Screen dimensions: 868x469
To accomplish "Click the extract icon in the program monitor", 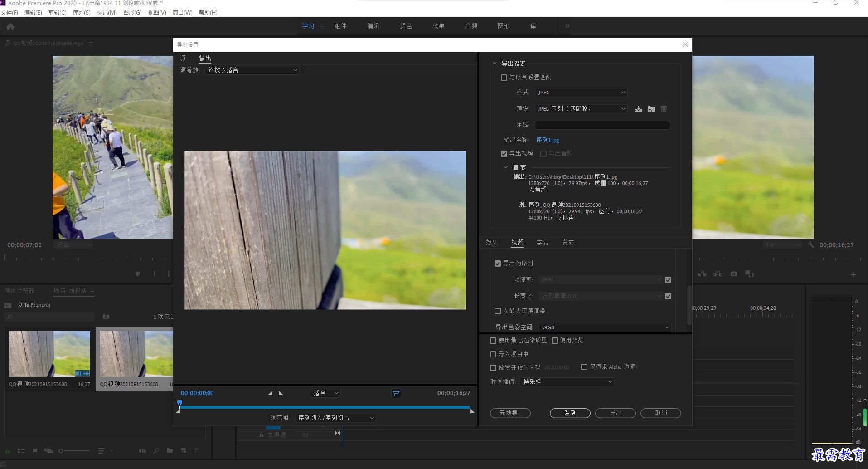I will coord(718,274).
